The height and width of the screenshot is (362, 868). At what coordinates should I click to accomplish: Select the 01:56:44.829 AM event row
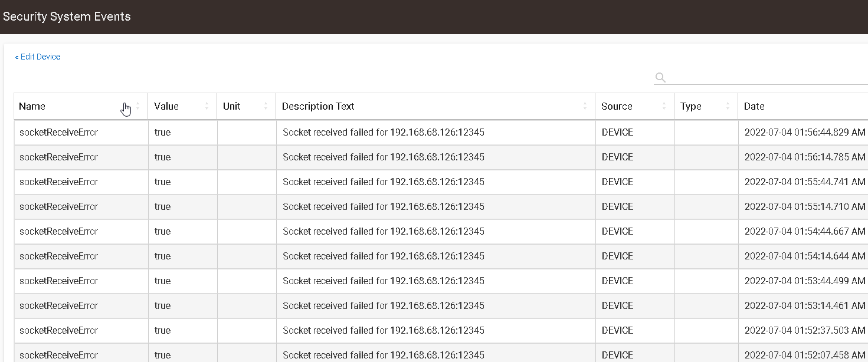[x=441, y=133]
